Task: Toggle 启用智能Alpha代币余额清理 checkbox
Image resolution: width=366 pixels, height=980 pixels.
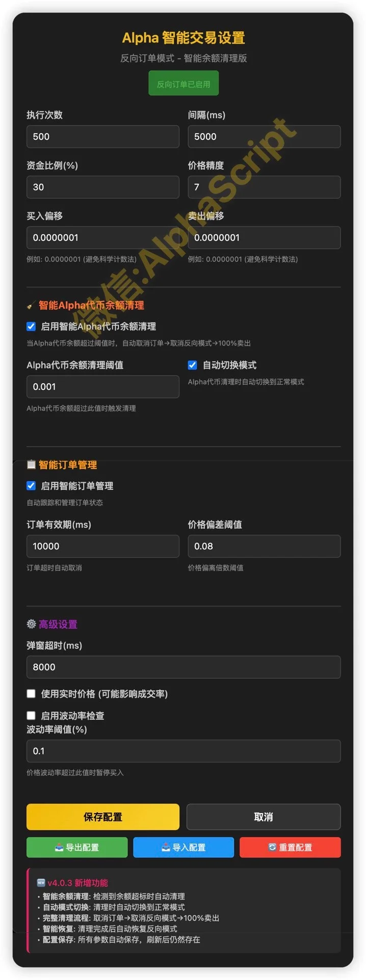Action: pyautogui.click(x=31, y=326)
